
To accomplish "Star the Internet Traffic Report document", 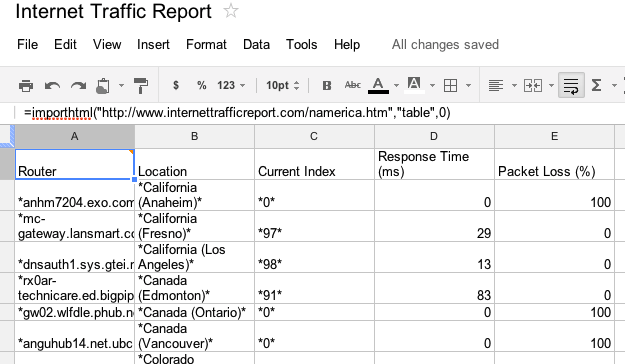I will [x=231, y=11].
